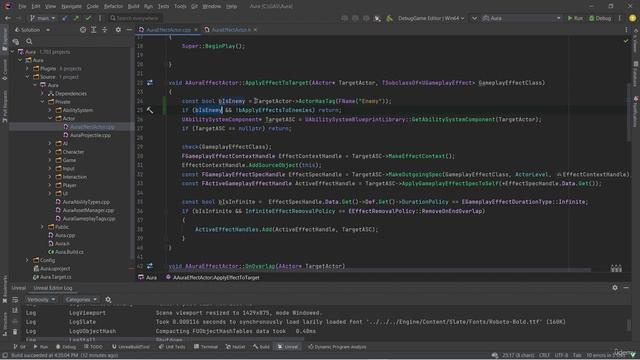Expand the Plugins folder
Image resolution: width=640 pixels, height=360 pixels.
(27, 69)
